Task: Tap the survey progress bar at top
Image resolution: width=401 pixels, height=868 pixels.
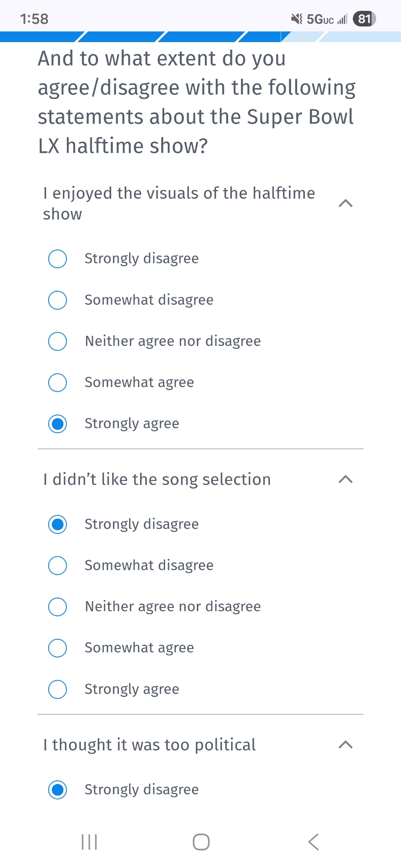Action: pyautogui.click(x=200, y=36)
